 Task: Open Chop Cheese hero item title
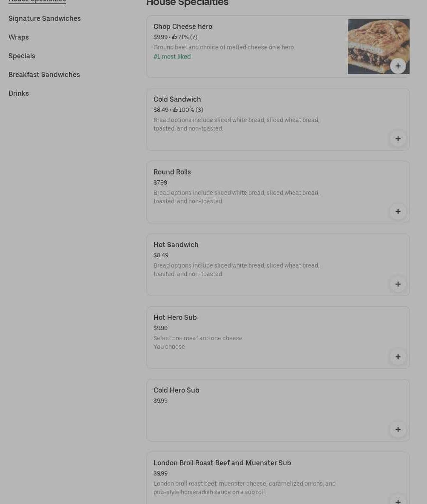[183, 26]
